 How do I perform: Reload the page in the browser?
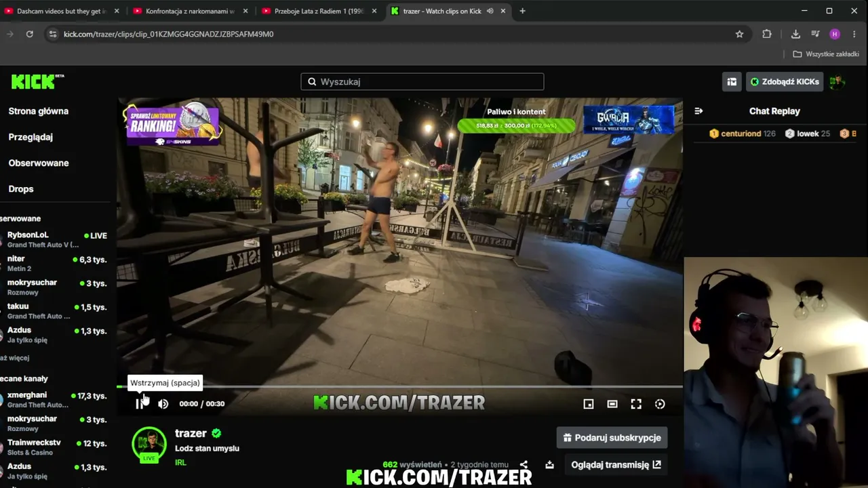point(30,34)
